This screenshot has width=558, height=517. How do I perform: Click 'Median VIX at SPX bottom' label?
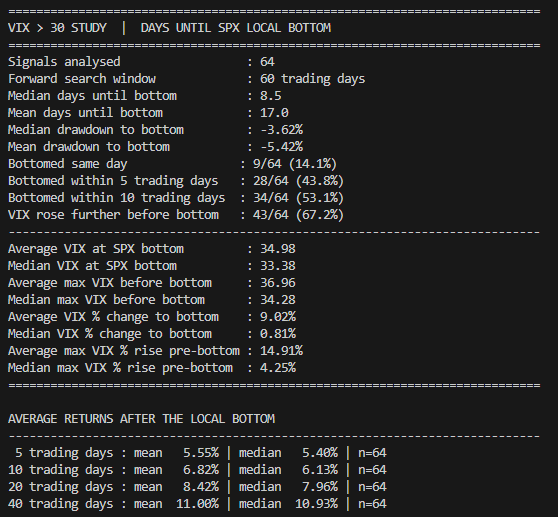click(92, 266)
